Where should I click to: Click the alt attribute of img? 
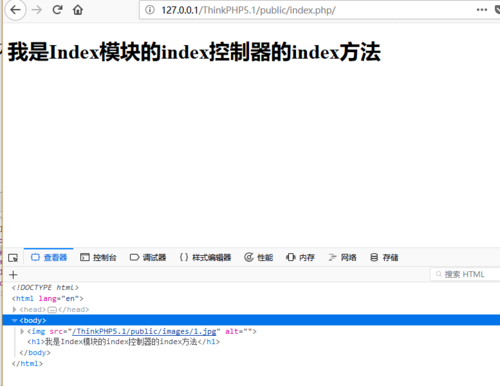[239, 331]
